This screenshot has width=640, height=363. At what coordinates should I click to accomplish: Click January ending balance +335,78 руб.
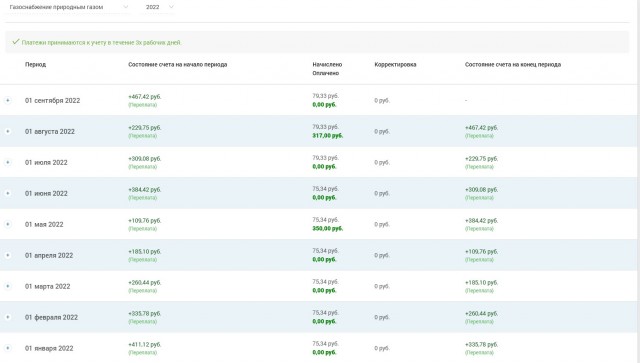point(481,345)
